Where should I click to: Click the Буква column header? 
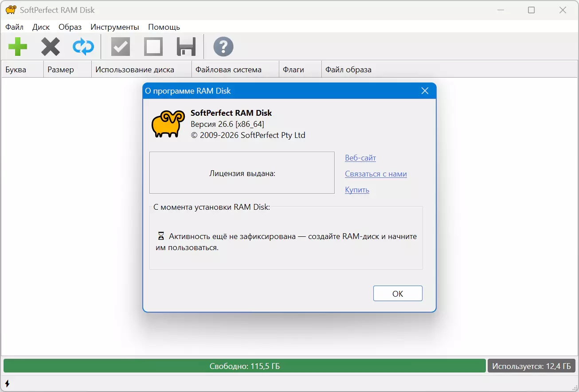tap(23, 70)
